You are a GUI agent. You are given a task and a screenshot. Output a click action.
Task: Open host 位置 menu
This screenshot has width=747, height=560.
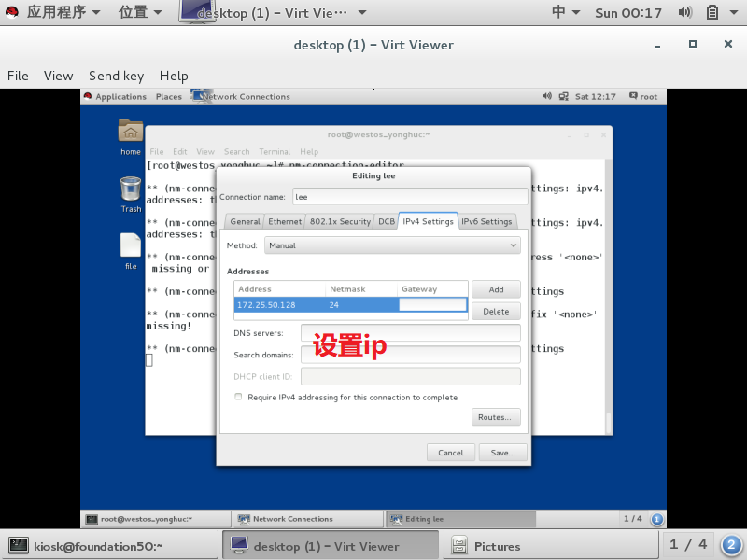tap(140, 12)
